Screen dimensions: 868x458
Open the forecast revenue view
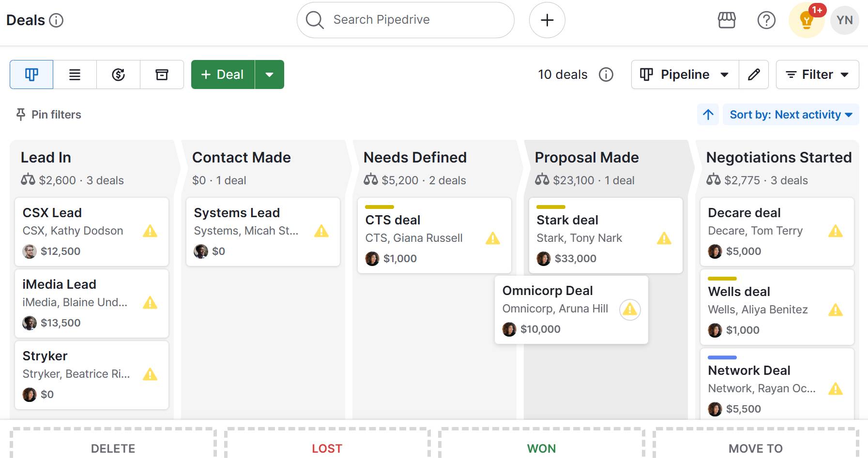[118, 74]
